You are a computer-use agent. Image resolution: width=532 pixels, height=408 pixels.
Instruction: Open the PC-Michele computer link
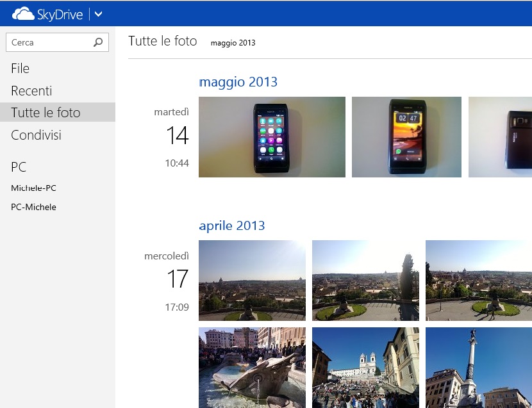point(33,207)
